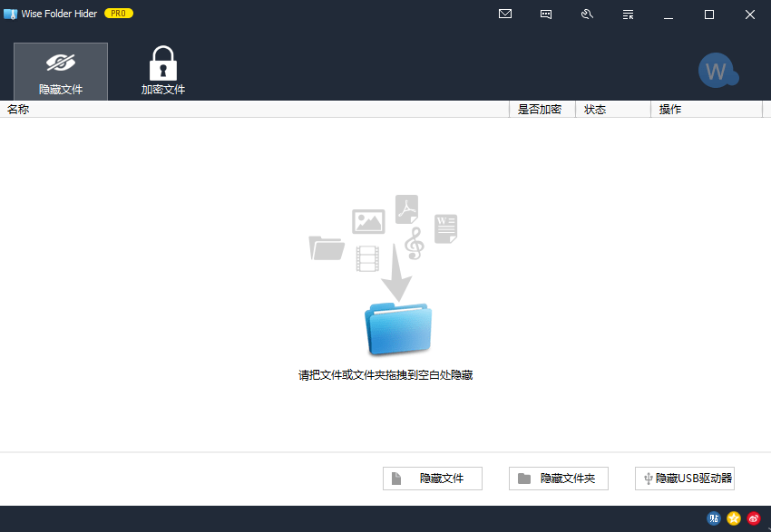Share to Weibo via the red icon
This screenshot has width=771, height=532.
pyautogui.click(x=753, y=518)
